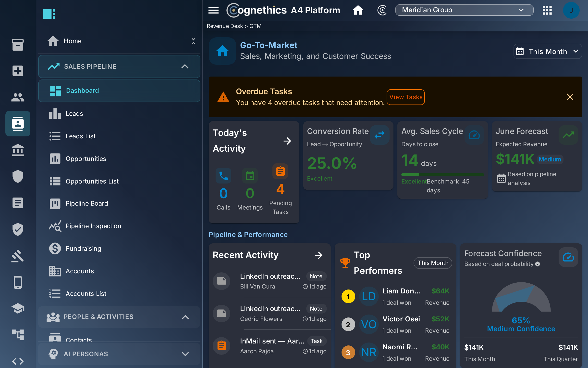Click the people group icon in left rail
Viewport: 588px width, 368px height.
[x=18, y=97]
